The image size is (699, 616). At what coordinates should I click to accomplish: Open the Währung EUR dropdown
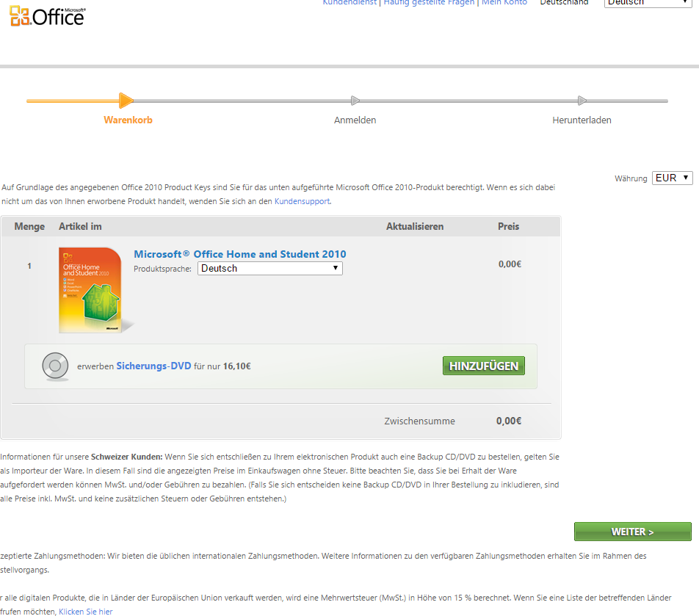pos(673,178)
